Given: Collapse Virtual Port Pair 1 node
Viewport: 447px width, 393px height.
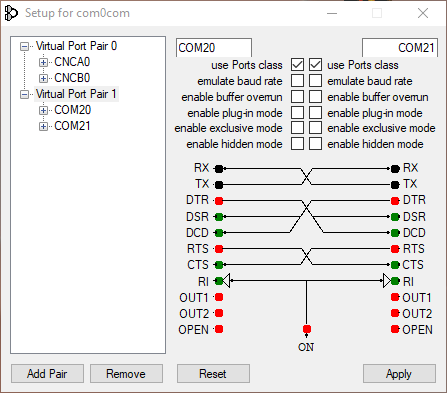Looking at the screenshot, I should [24, 94].
